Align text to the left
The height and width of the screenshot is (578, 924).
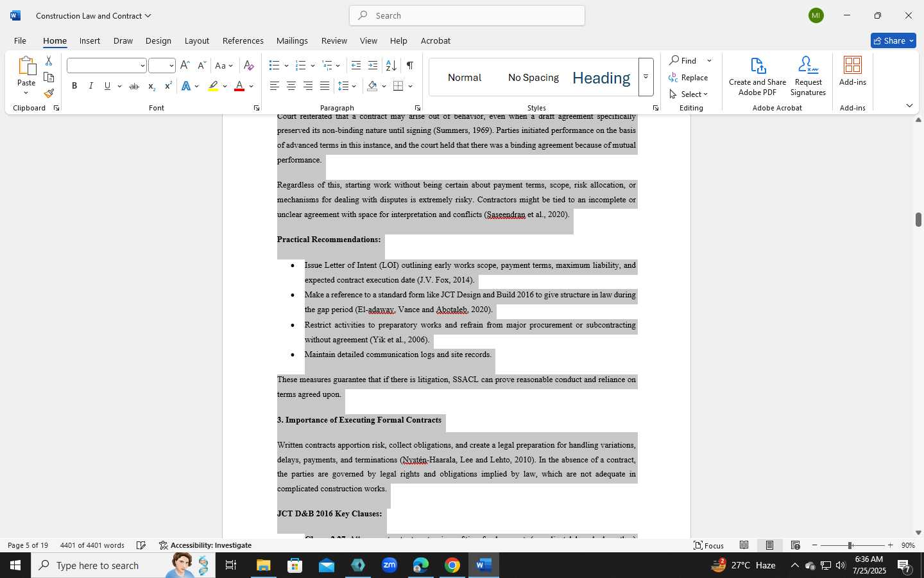[275, 86]
